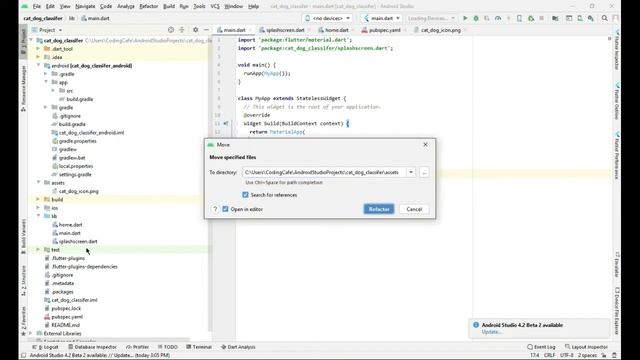Open Flutter Performance side panel
The width and height of the screenshot is (640, 360).
point(617,155)
